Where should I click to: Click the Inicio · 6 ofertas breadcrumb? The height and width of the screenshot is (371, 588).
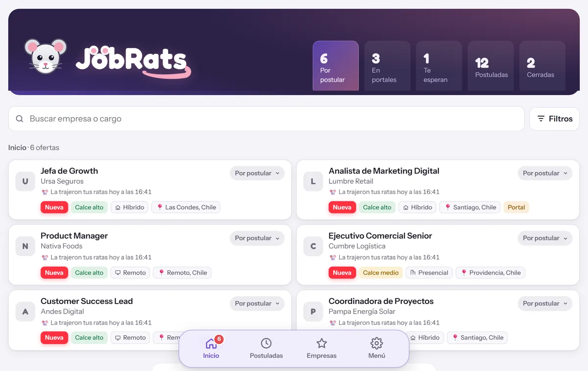tap(34, 148)
